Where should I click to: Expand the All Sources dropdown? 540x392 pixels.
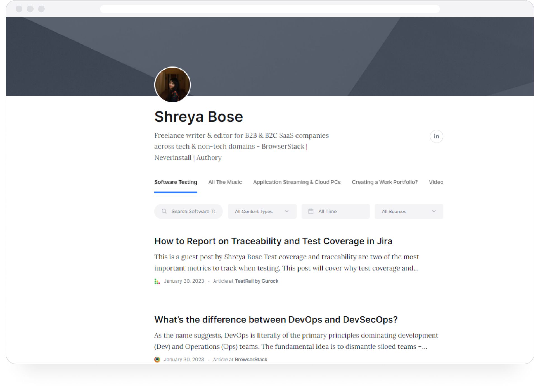tap(409, 211)
